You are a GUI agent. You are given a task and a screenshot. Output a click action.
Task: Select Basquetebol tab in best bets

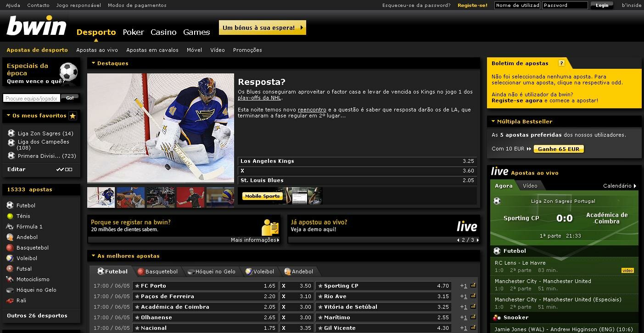pyautogui.click(x=157, y=272)
